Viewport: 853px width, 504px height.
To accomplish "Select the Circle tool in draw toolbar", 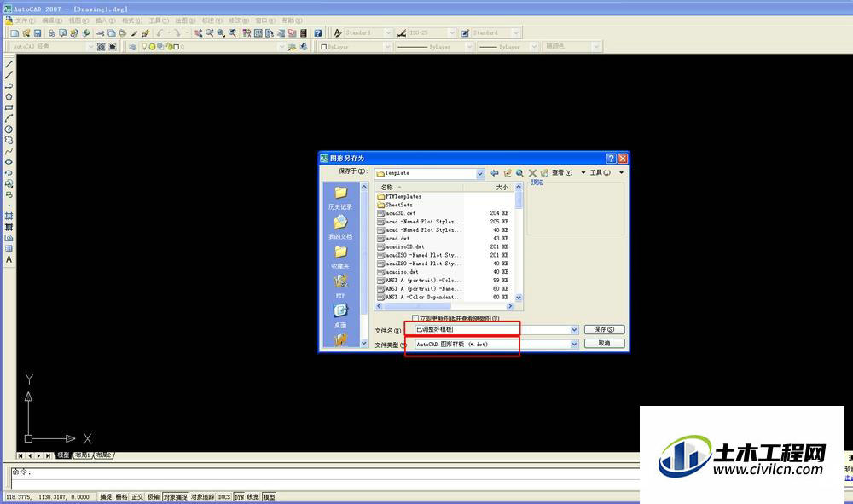I will [9, 130].
